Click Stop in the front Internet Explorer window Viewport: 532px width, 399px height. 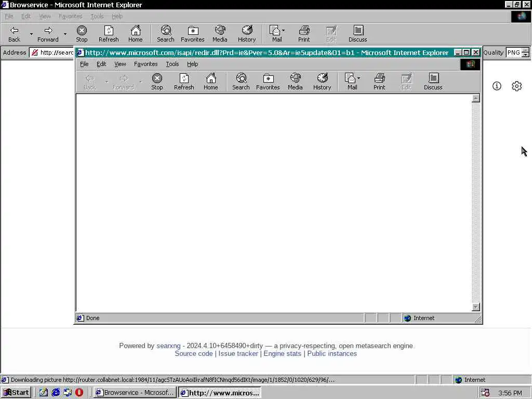(x=157, y=82)
